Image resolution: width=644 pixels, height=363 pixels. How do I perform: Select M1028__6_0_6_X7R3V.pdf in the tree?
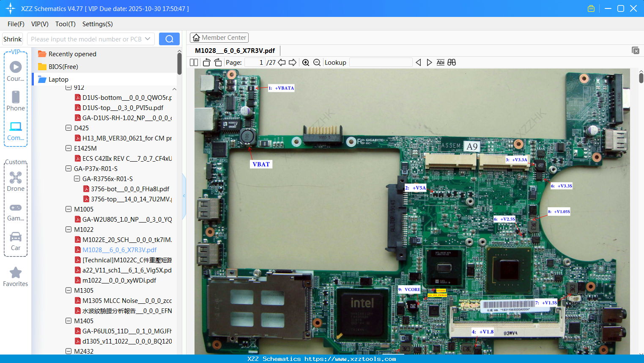click(x=115, y=250)
